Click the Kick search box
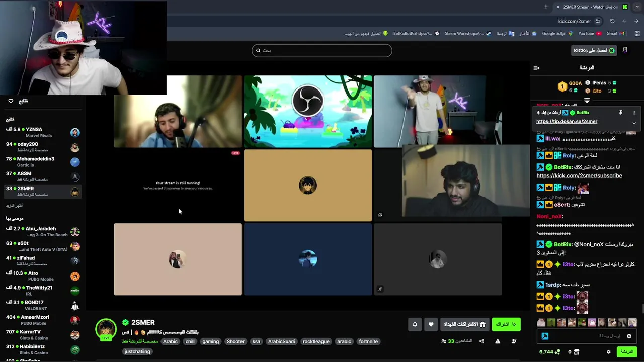 (x=322, y=50)
